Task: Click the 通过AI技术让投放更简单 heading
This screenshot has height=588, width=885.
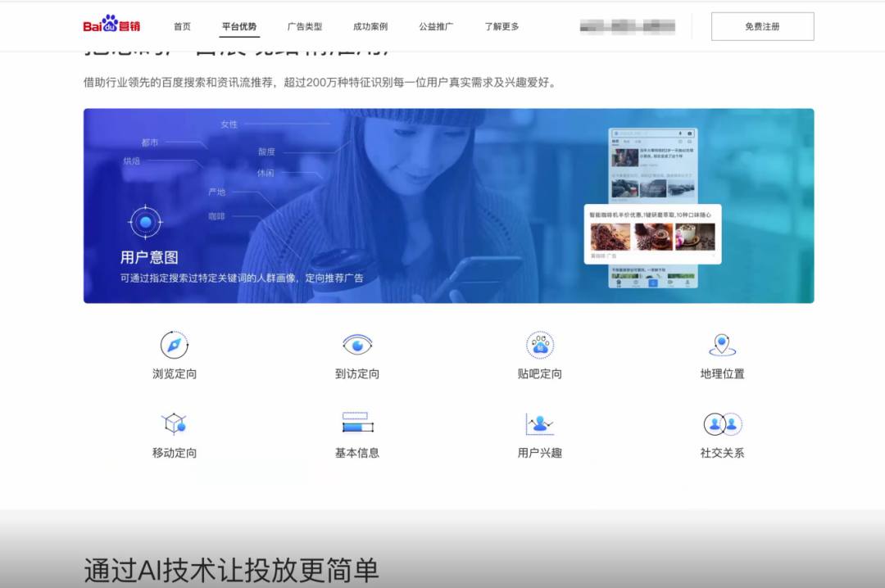Action: point(231,570)
